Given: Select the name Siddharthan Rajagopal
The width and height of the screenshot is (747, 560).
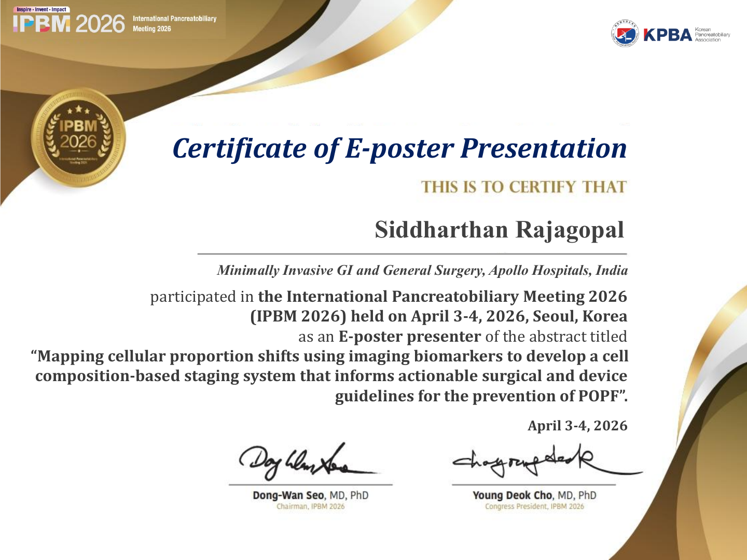Looking at the screenshot, I should 499,230.
